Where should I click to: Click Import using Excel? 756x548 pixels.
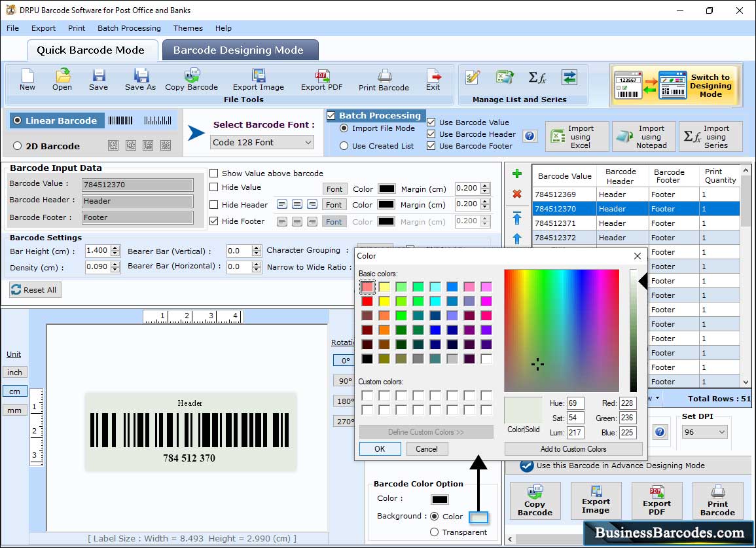coord(577,137)
